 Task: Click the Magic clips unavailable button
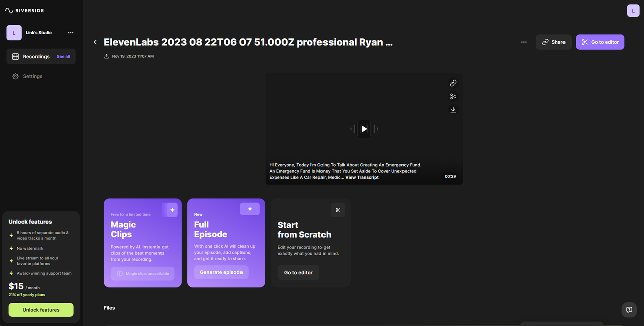pyautogui.click(x=142, y=274)
